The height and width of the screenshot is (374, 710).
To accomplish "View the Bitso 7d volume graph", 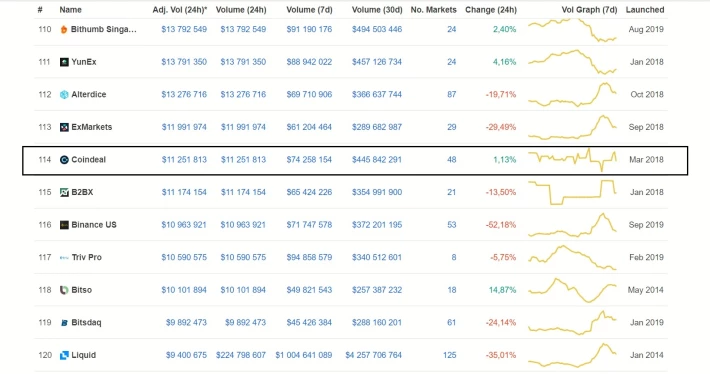I will 572,290.
